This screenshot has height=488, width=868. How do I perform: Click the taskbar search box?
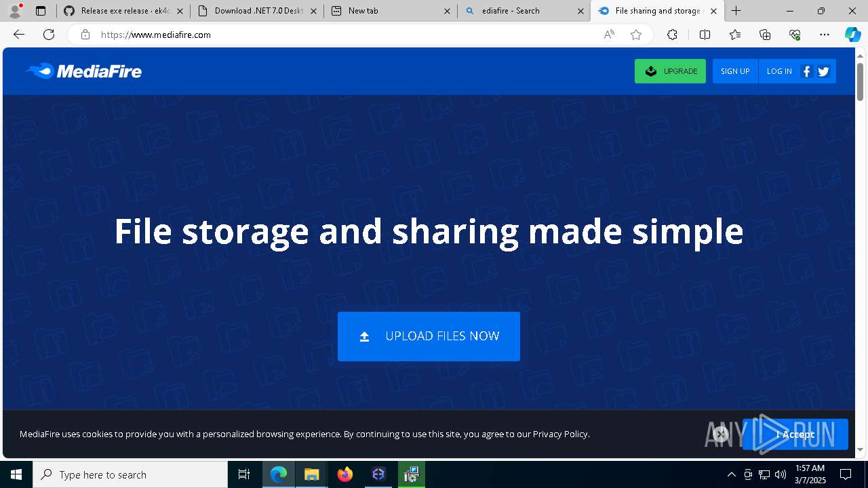(130, 474)
